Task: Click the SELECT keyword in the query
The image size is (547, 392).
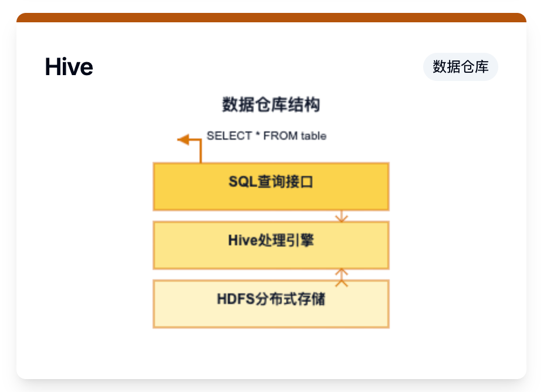Action: point(229,136)
